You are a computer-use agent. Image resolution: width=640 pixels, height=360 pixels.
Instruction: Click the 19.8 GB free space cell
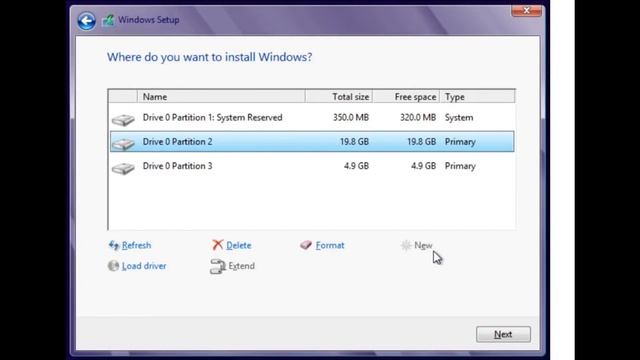[422, 142]
